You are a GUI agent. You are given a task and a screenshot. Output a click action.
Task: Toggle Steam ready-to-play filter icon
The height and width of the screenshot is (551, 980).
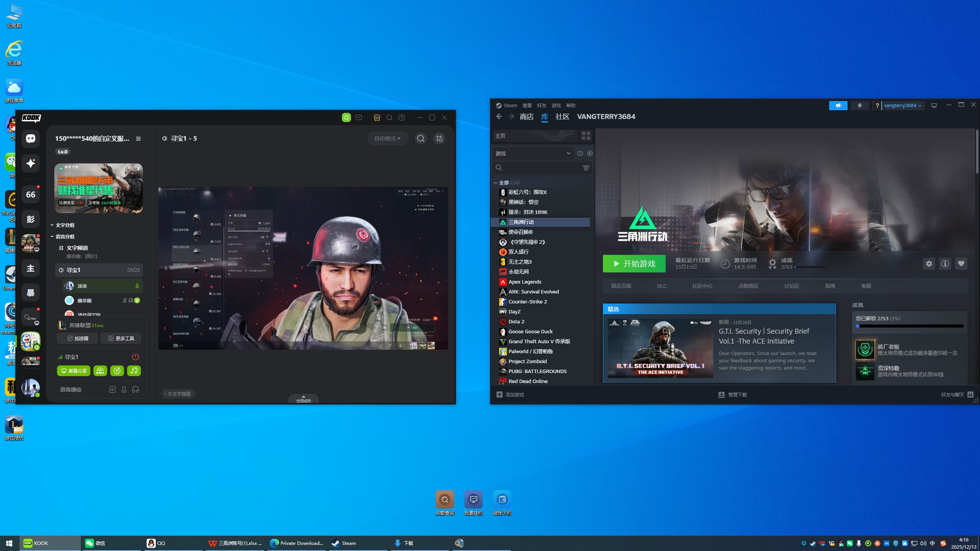590,153
